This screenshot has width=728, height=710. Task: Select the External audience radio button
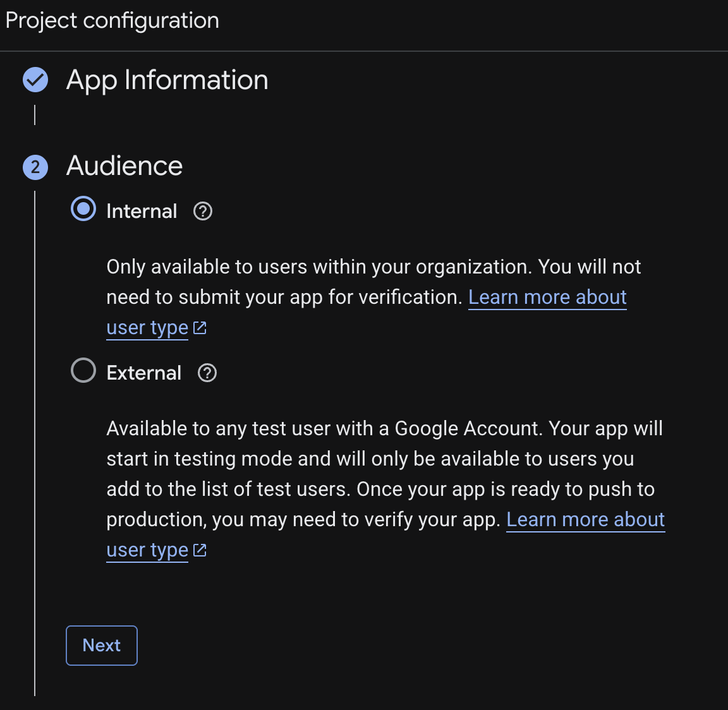coord(83,370)
